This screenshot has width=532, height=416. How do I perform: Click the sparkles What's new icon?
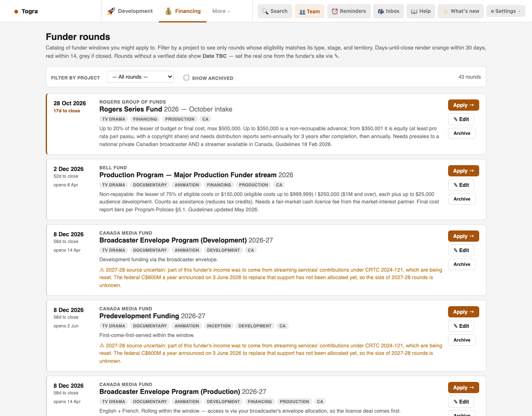click(x=445, y=11)
